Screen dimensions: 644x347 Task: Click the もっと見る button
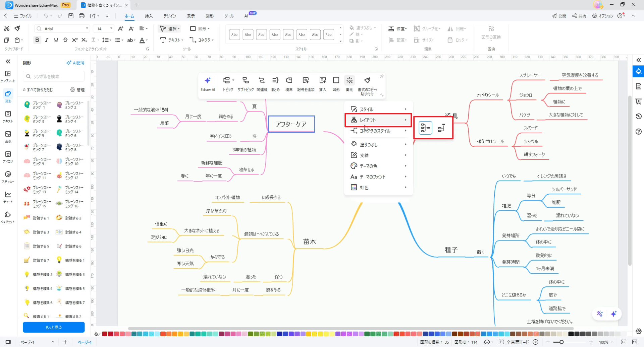[x=54, y=327]
